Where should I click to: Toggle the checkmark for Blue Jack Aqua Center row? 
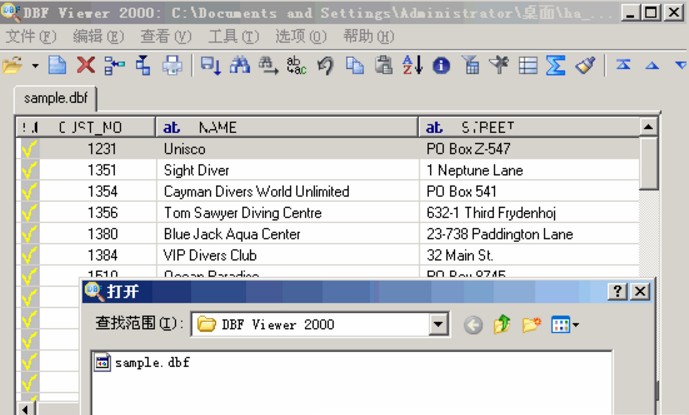29,234
